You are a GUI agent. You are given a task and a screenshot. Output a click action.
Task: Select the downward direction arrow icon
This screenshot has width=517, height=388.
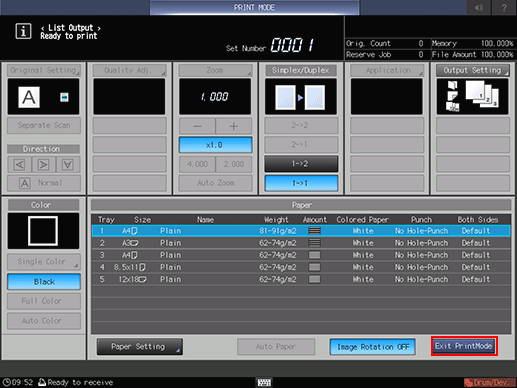68,164
